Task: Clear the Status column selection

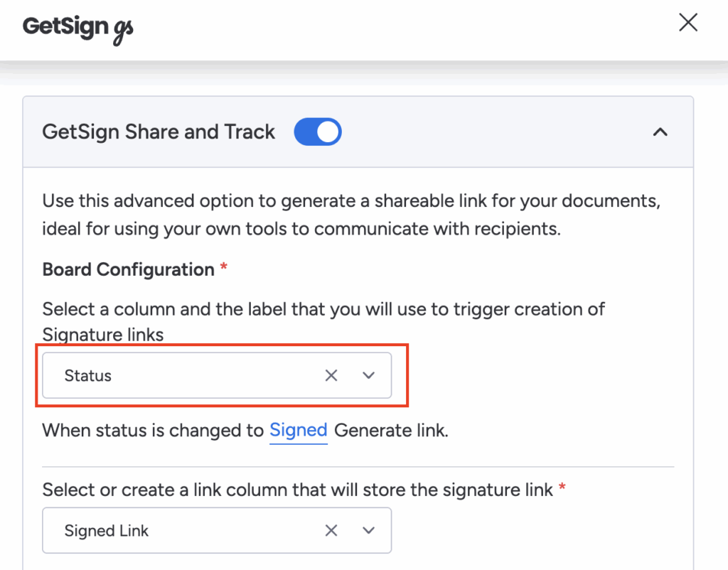Action: click(331, 375)
